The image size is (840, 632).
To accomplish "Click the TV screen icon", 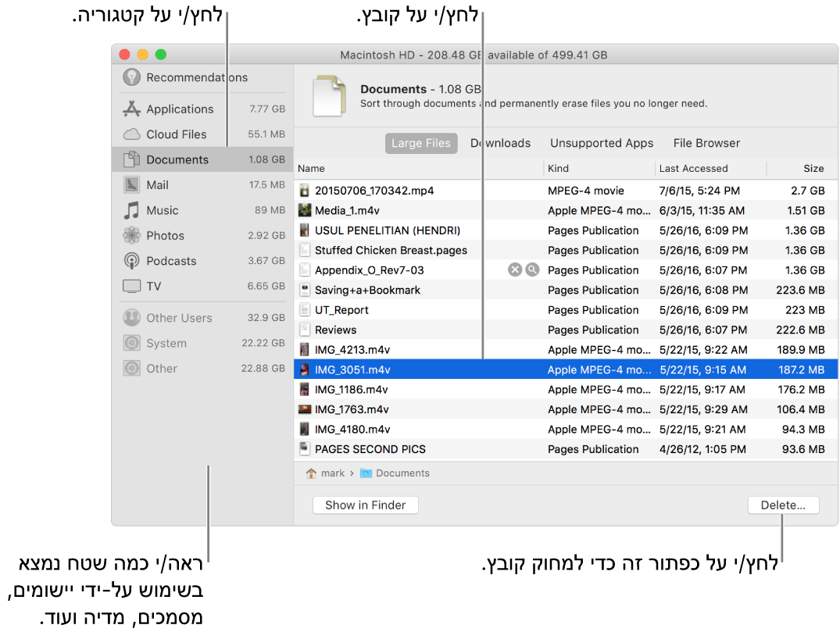I will point(131,286).
